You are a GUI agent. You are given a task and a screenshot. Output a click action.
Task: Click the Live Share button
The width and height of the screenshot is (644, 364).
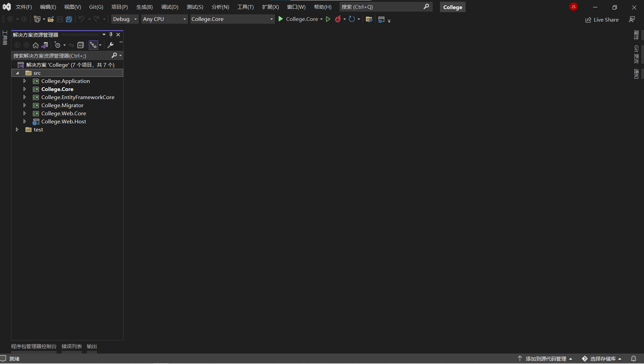[602, 20]
